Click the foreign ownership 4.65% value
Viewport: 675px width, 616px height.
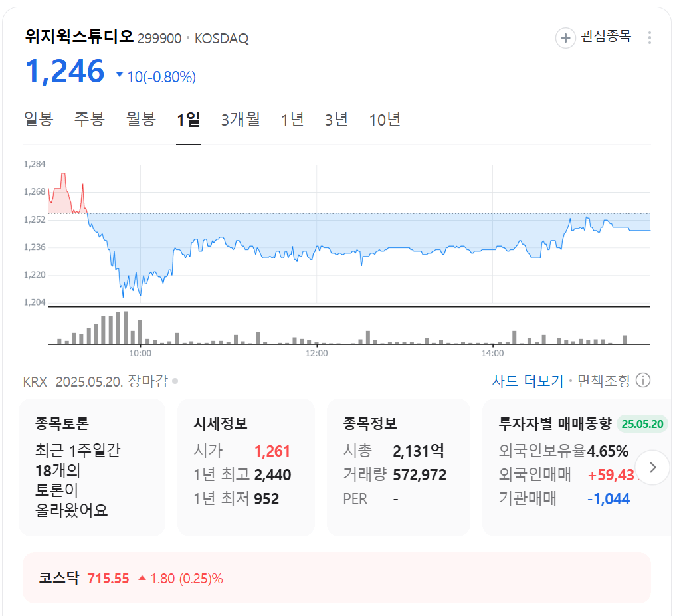pyautogui.click(x=607, y=451)
